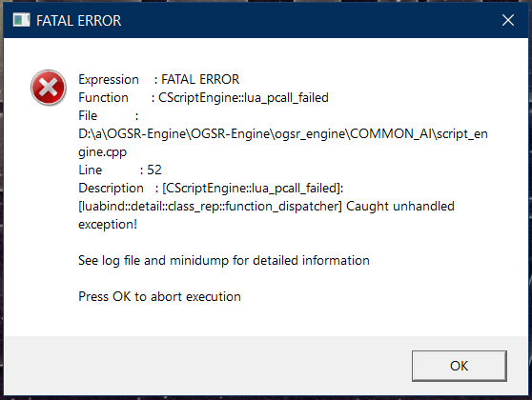Click the word exception! in the description
The height and width of the screenshot is (400, 532).
(108, 224)
